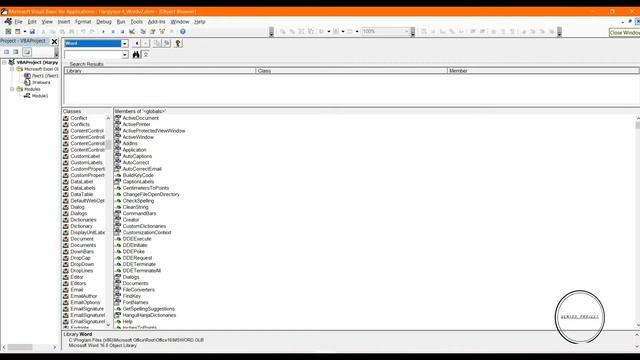Click inside the search text box

pyautogui.click(x=93, y=55)
